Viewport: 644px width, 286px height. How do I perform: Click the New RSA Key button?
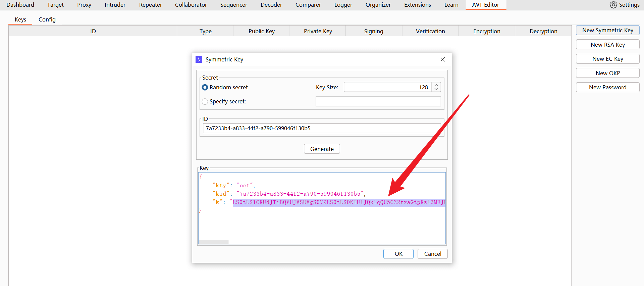[607, 45]
